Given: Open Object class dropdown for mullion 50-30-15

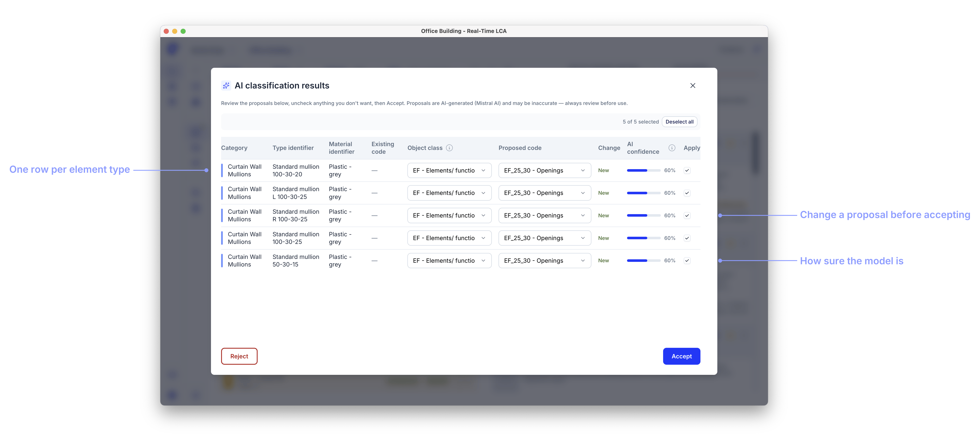Looking at the screenshot, I should pos(449,261).
